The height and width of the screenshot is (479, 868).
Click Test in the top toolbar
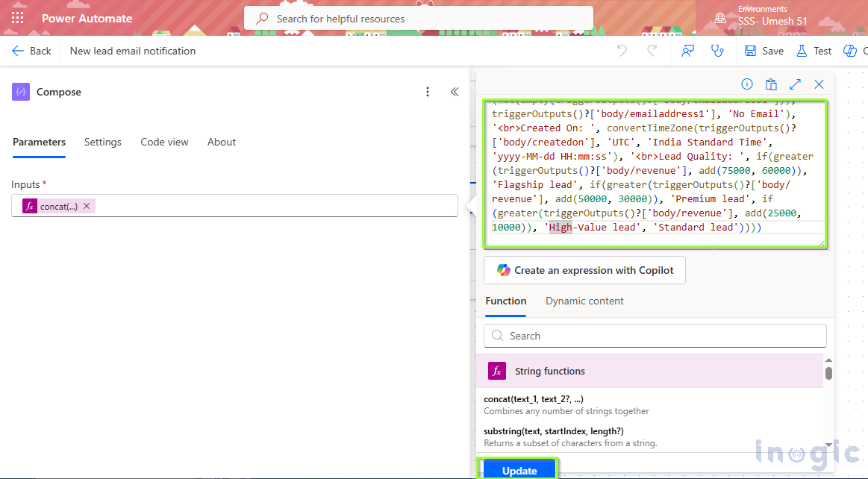814,51
